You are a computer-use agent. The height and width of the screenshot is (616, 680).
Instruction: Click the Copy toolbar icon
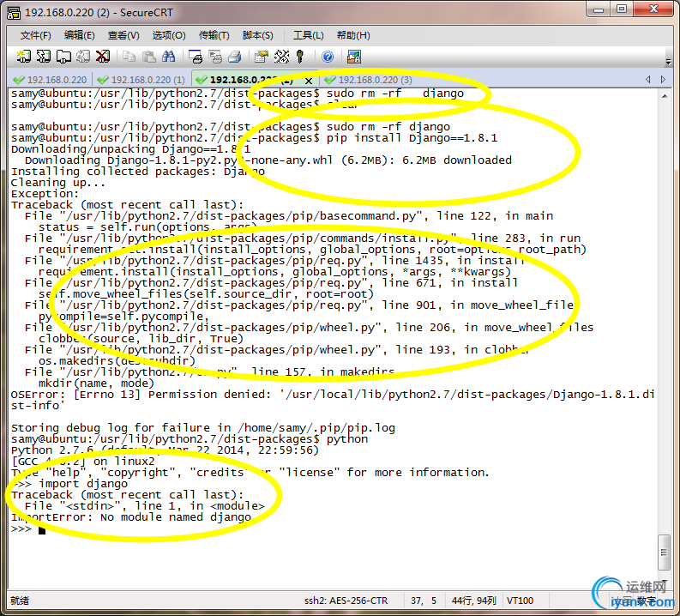129,57
